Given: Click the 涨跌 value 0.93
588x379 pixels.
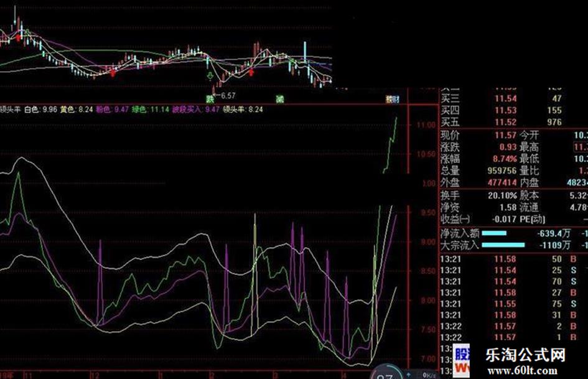Looking at the screenshot, I should tap(508, 147).
